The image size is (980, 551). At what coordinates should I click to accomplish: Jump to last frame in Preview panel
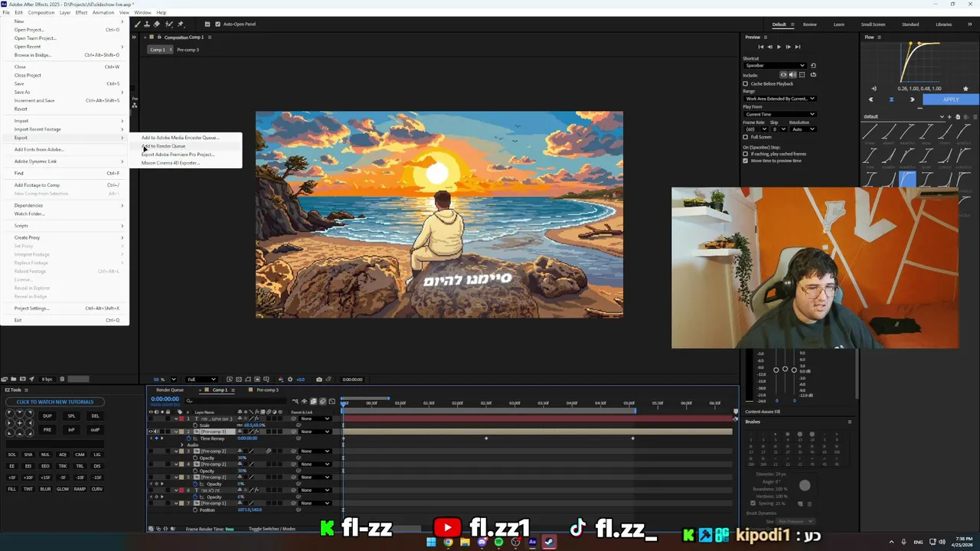pos(798,47)
